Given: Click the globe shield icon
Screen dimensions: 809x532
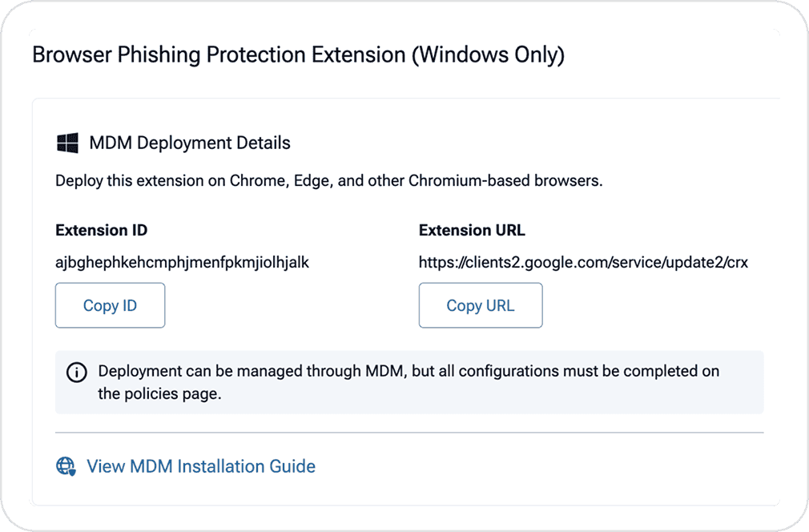Looking at the screenshot, I should pos(66,466).
